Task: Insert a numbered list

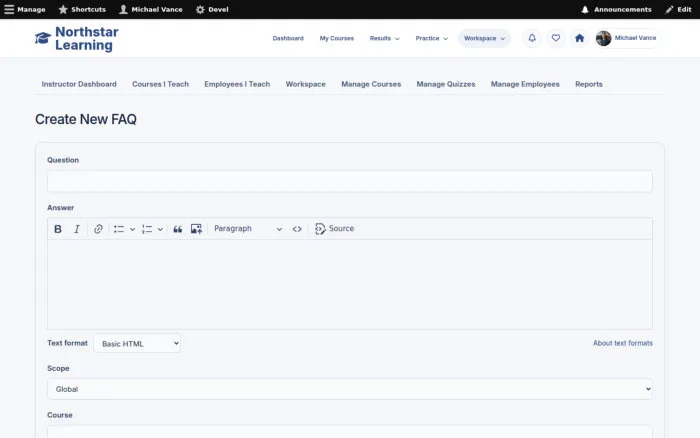Action: (x=147, y=229)
